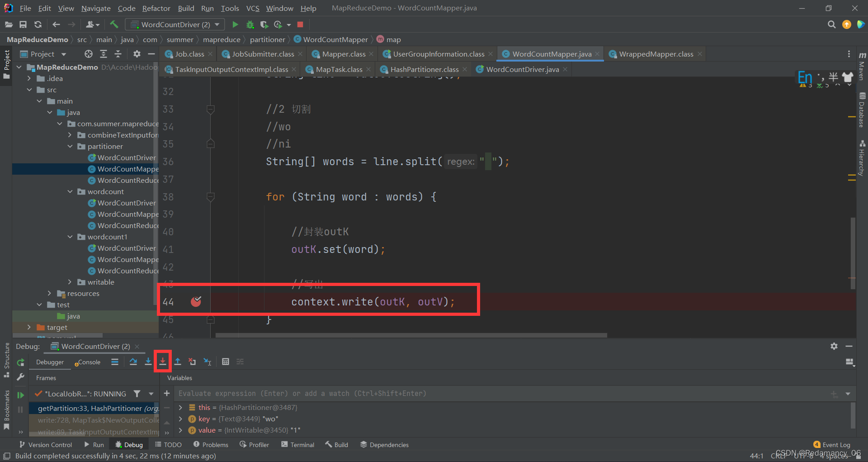This screenshot has width=868, height=462.
Task: Open the Refactor menu
Action: pos(156,8)
